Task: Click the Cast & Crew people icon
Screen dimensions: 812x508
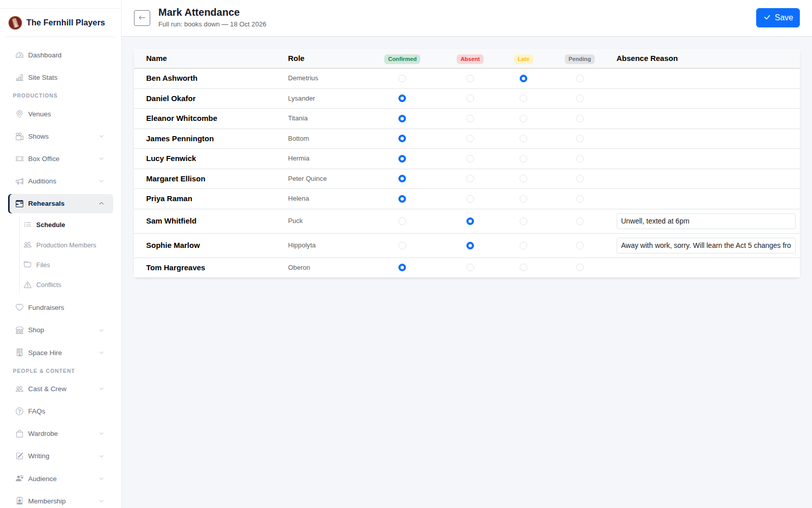Action: click(20, 389)
